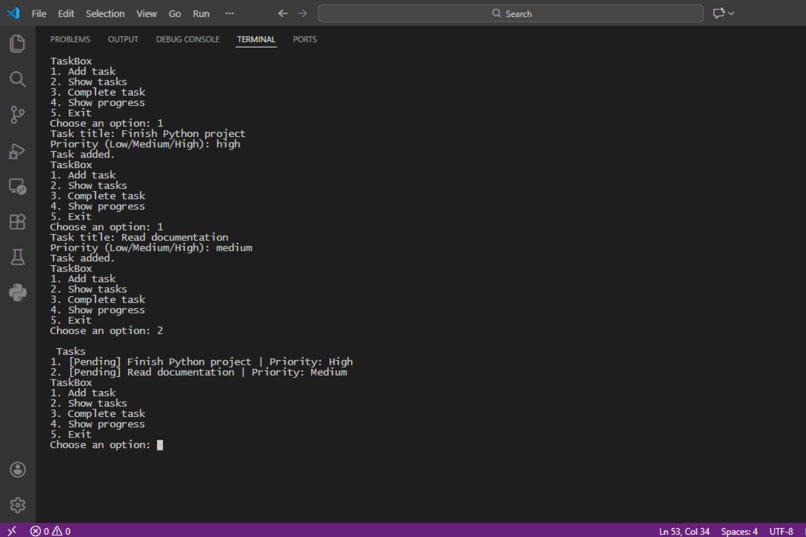This screenshot has width=806, height=537.
Task: Switch to the PROBLEMS tab
Action: tap(70, 39)
